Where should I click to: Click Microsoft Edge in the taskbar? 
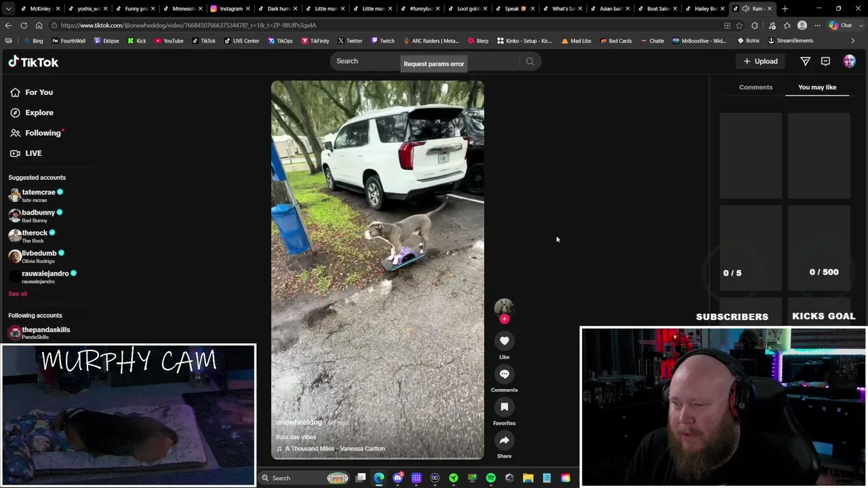379,479
